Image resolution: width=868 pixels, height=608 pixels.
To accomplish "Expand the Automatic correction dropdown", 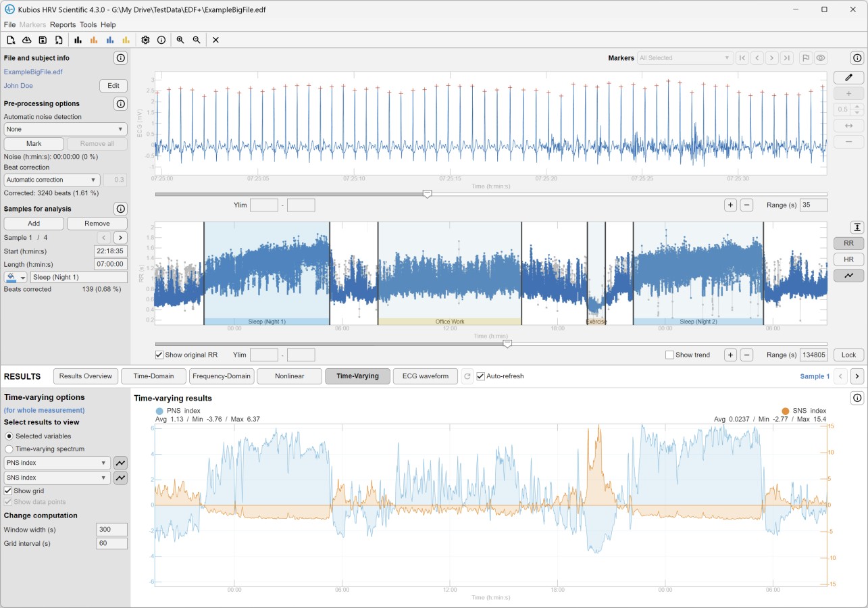I will [52, 180].
